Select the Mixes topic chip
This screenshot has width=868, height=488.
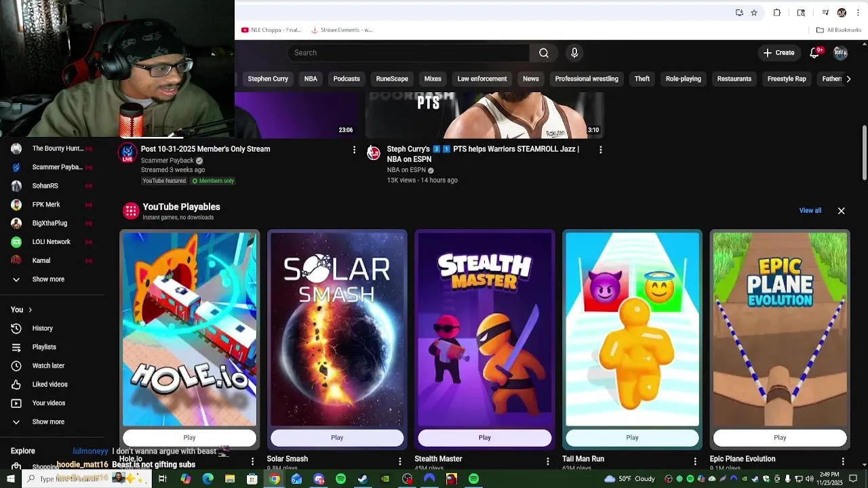tap(433, 79)
